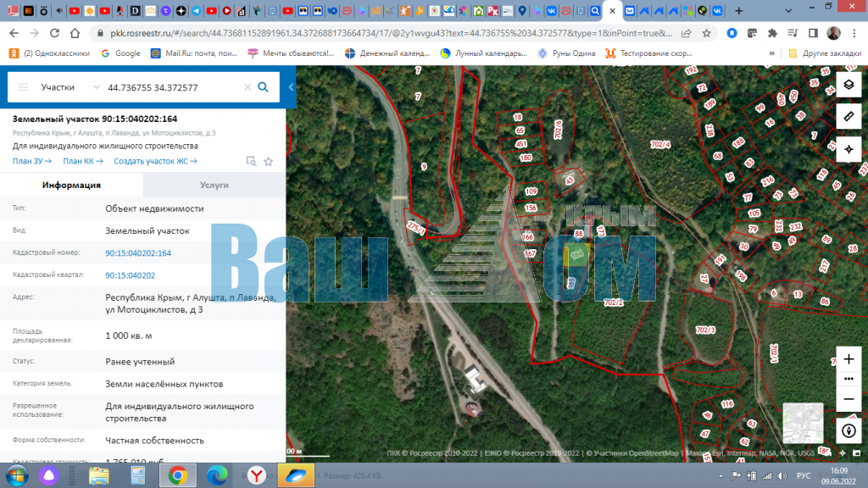Open more map options (three dots)
The width and height of the screenshot is (868, 488).
pyautogui.click(x=848, y=379)
